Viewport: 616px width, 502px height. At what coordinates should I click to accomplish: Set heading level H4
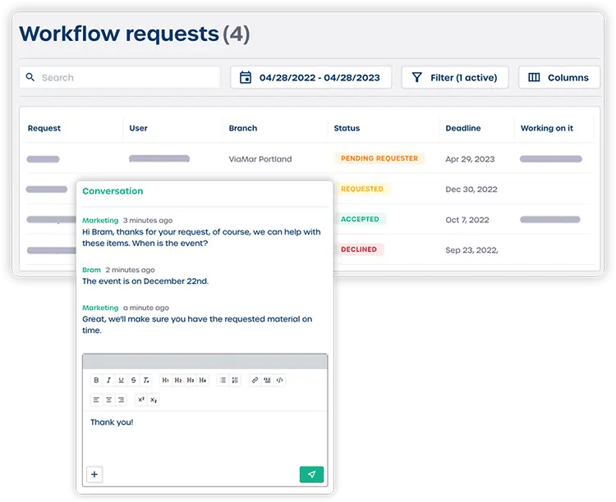click(203, 380)
